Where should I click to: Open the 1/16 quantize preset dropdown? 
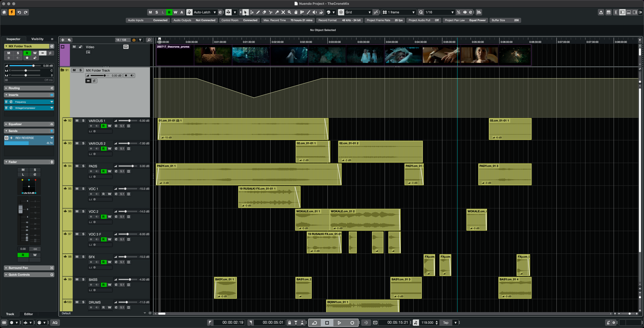tap(452, 12)
